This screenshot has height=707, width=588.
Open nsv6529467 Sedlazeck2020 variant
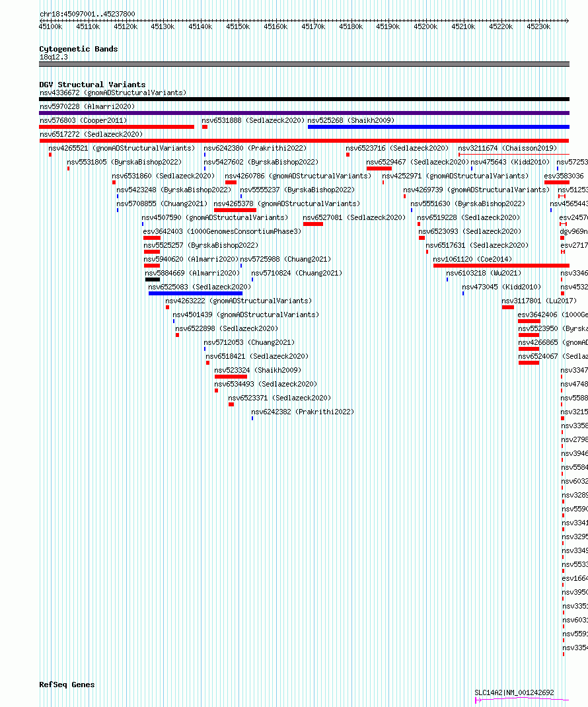(x=418, y=163)
